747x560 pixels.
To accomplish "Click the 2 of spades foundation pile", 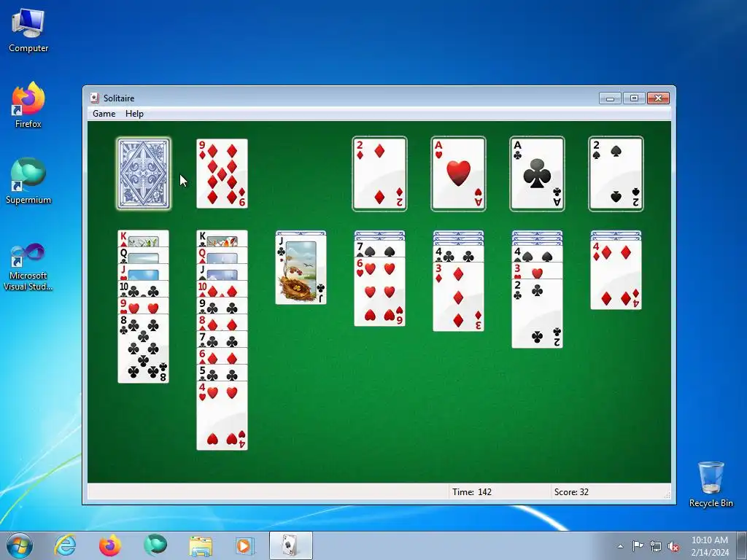I will click(616, 174).
